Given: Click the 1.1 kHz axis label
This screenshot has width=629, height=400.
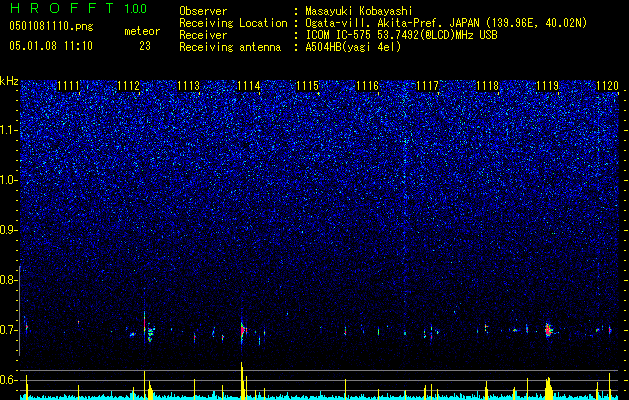Looking at the screenshot, I should (x=9, y=130).
